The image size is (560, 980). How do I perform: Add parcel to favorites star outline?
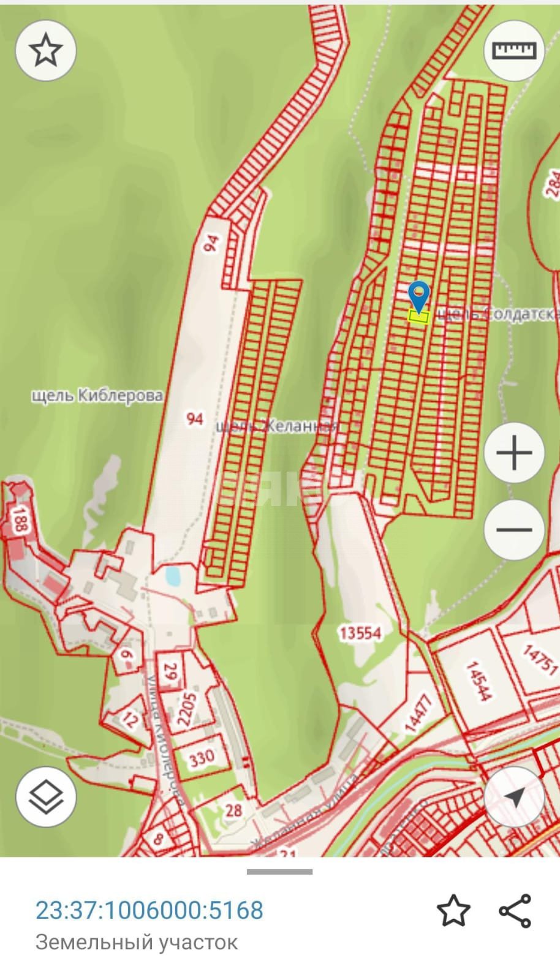pos(453,910)
